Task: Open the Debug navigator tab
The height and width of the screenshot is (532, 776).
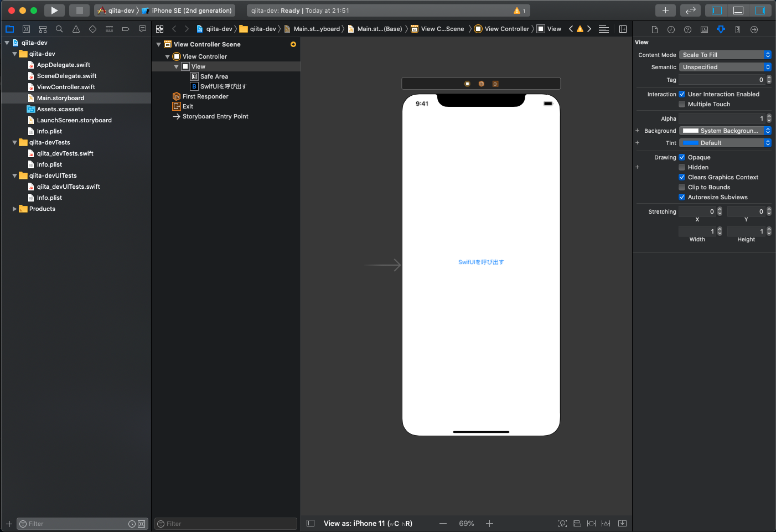Action: (x=109, y=29)
